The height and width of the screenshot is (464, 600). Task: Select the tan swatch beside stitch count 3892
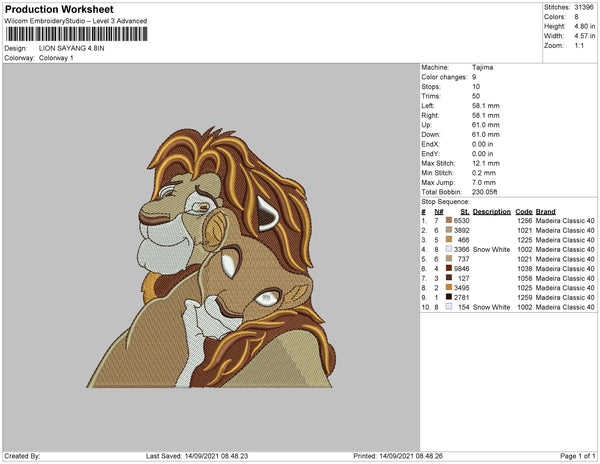click(x=449, y=230)
